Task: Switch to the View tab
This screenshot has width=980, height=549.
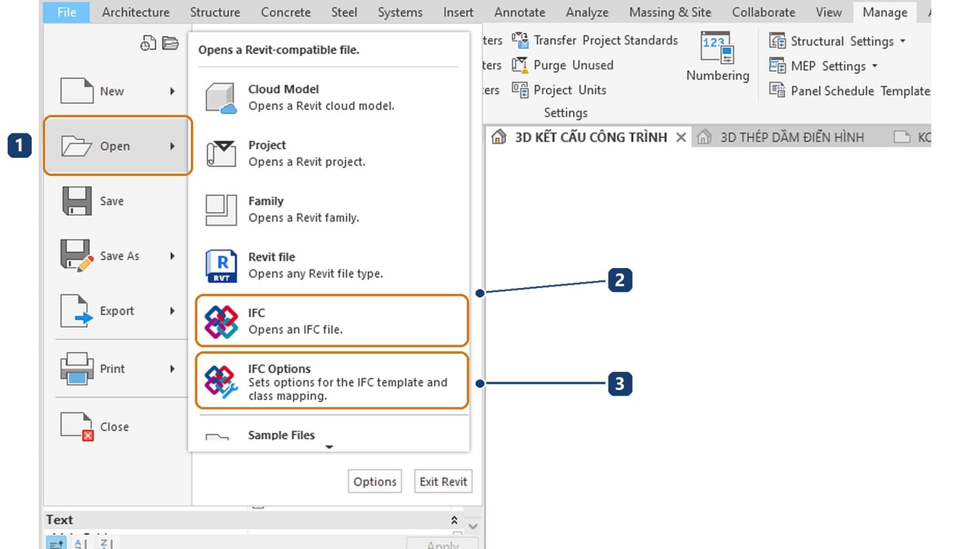Action: (828, 12)
